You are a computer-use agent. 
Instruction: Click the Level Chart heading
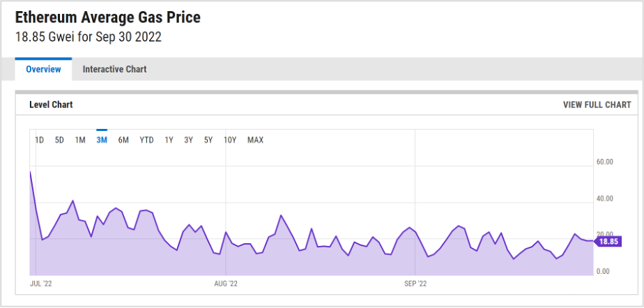[x=51, y=105]
